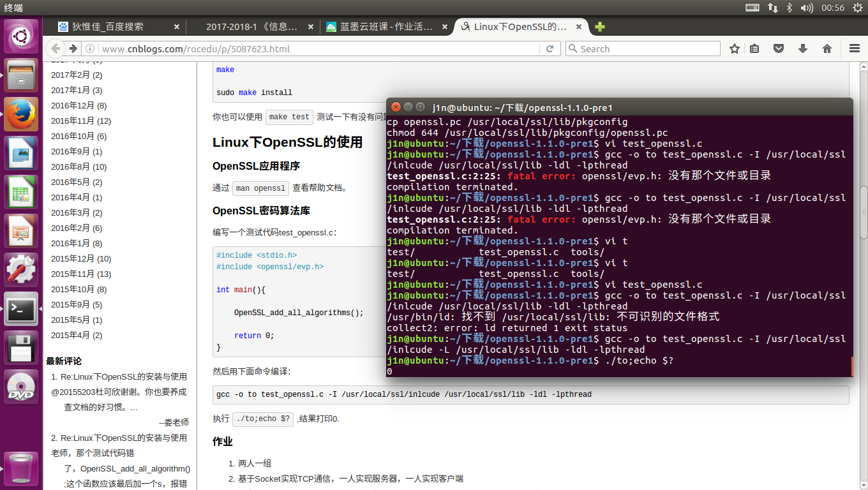This screenshot has width=868, height=490.
Task: Open the network connection indicator
Action: [772, 8]
